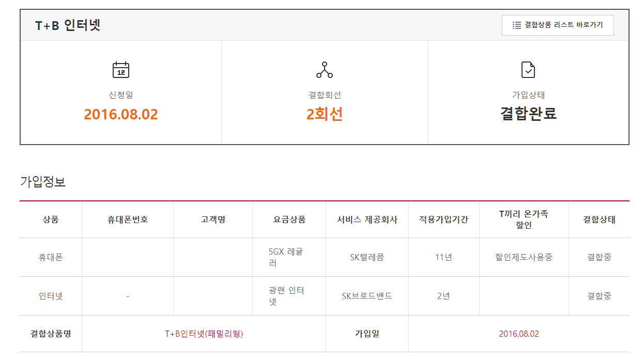The width and height of the screenshot is (644, 361).
Task: Click the calendar icon above 신청일
Action: point(120,70)
